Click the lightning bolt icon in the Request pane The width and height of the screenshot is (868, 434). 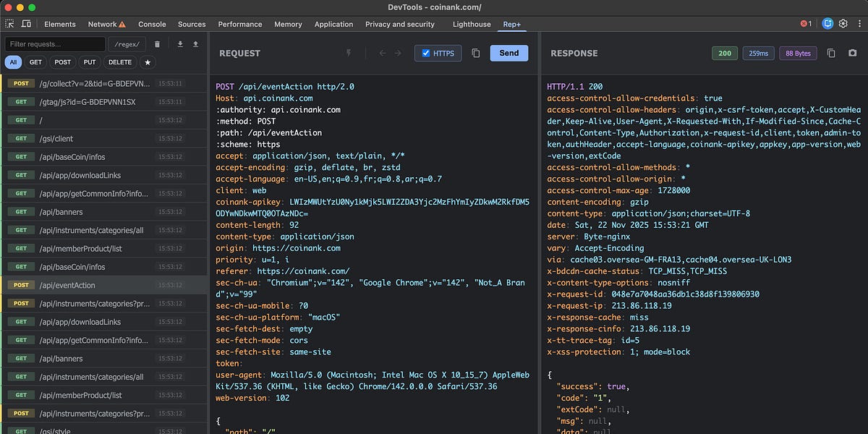point(348,53)
